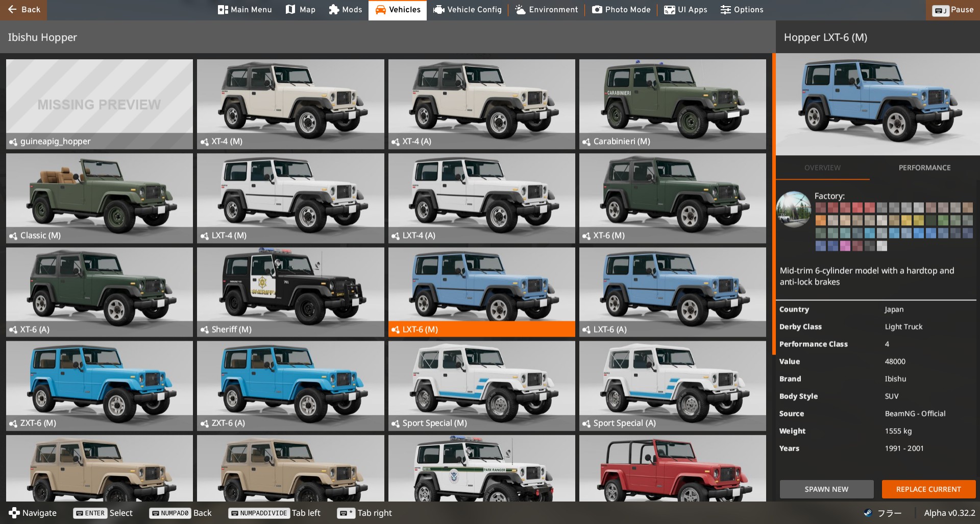The image size is (980, 524).
Task: Pick the dark green XT-6 (A) tile
Action: point(100,292)
